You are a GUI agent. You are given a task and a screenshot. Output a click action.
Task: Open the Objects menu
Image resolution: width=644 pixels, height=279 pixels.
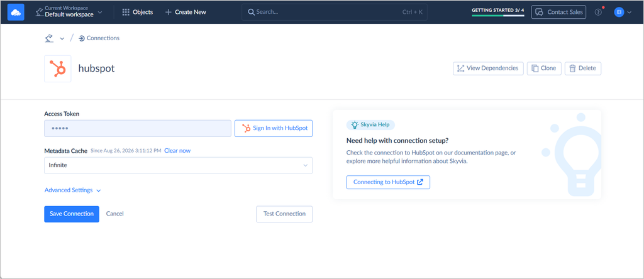(x=138, y=12)
